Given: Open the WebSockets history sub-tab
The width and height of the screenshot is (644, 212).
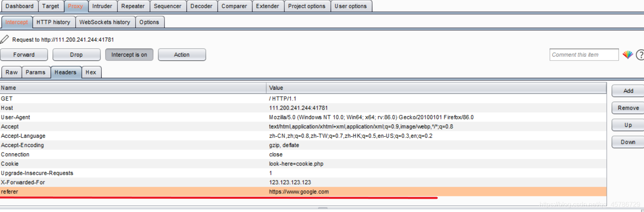Looking at the screenshot, I should [105, 22].
